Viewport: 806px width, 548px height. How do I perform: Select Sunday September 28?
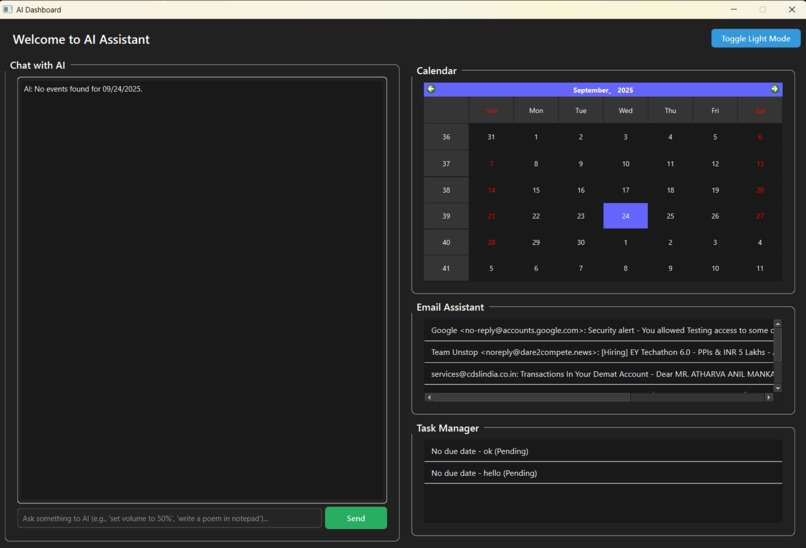(x=491, y=243)
